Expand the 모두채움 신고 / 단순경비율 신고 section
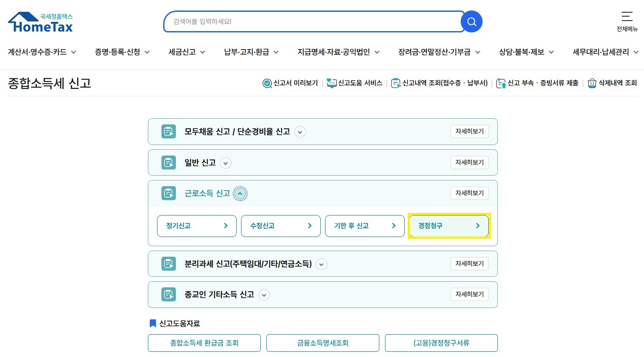 300,132
